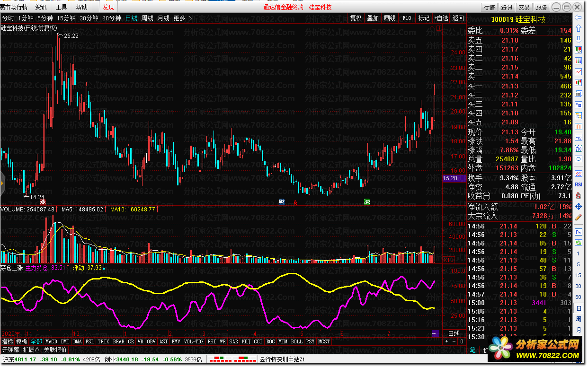Click the 关联报价 related quotes button
Image resolution: width=588 pixels, height=367 pixels.
click(55, 350)
